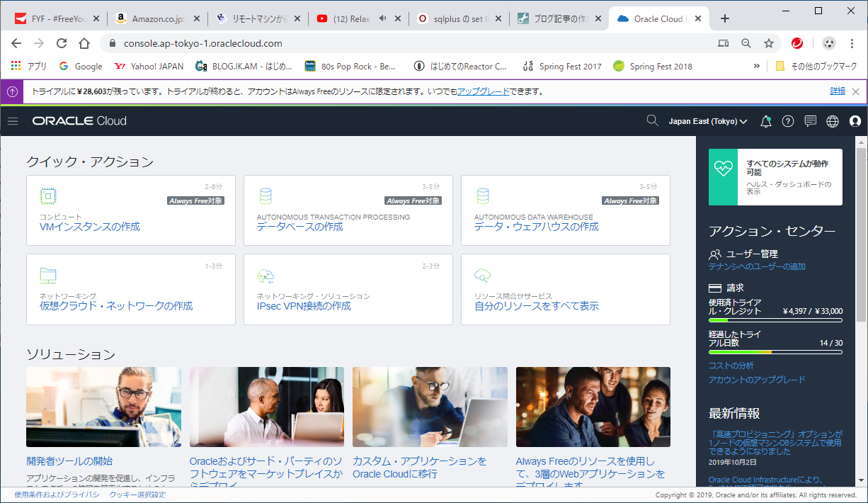This screenshot has height=503, width=868.
Task: Switch to the ブログ記事の作成 tab
Action: pos(559,18)
